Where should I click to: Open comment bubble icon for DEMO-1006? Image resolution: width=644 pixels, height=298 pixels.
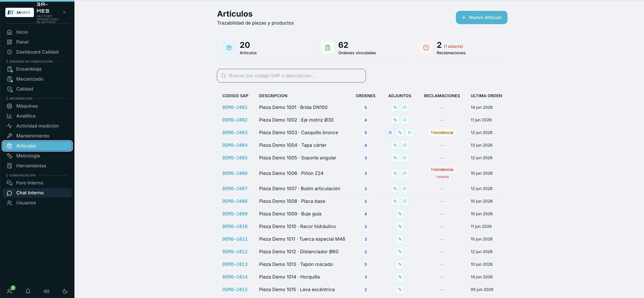click(404, 173)
